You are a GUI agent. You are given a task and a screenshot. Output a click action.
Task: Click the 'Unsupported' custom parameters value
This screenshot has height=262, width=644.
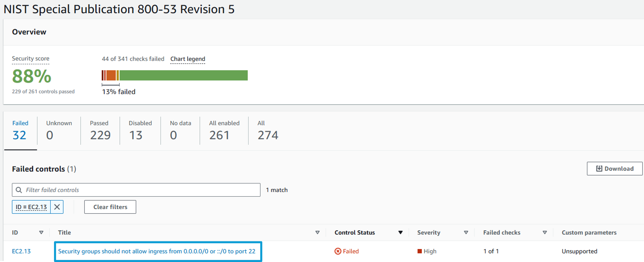579,251
